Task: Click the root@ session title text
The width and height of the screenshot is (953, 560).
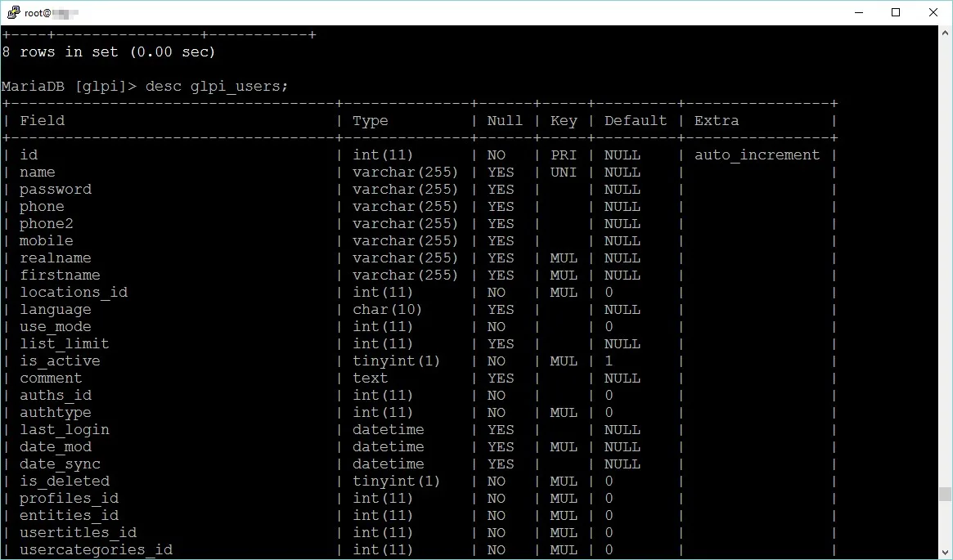Action: [45, 12]
